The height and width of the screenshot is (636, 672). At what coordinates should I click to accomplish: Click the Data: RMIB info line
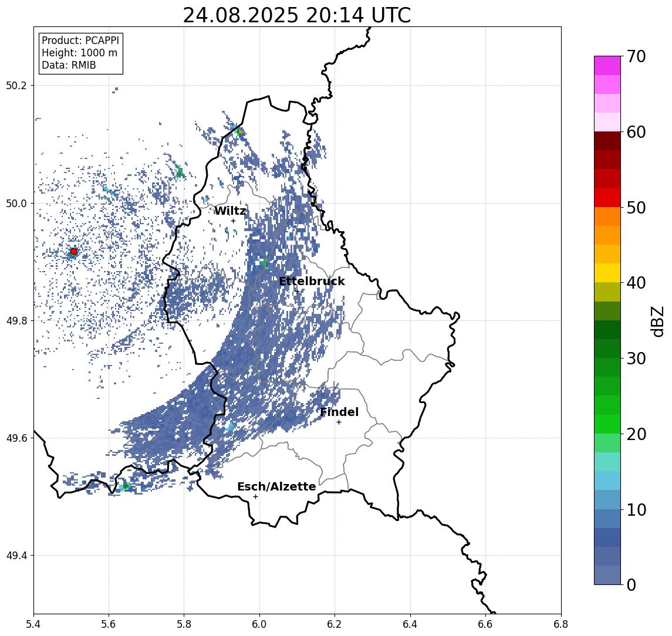(x=69, y=65)
